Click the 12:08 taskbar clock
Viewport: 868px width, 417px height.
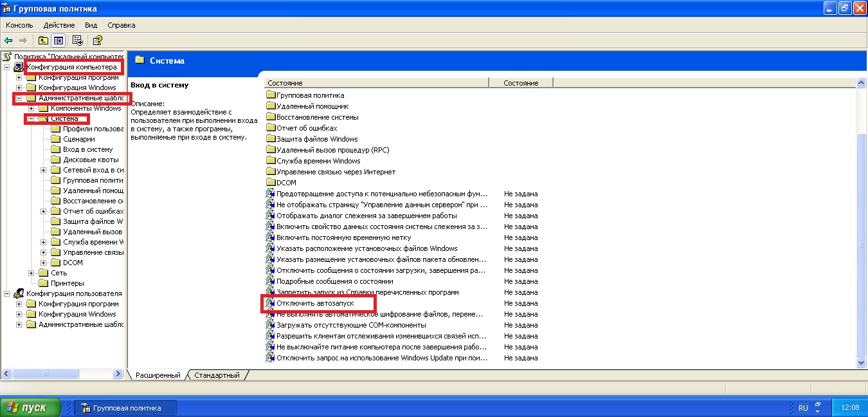pos(850,408)
